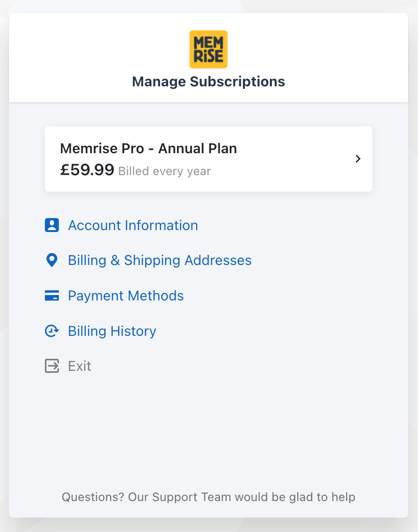Click the location pin icon
Image resolution: width=418 pixels, height=532 pixels.
[x=52, y=261]
